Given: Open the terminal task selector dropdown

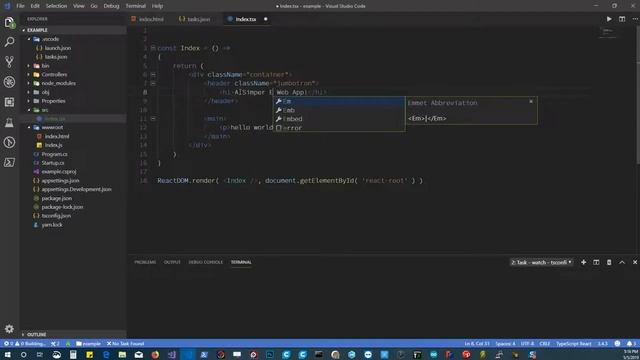Looking at the screenshot, I should [541, 262].
